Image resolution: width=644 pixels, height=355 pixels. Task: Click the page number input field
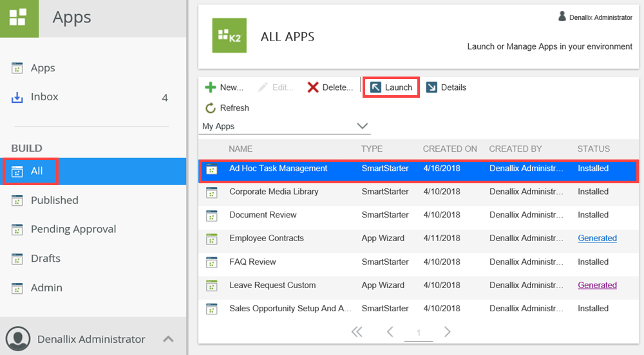[x=419, y=332]
